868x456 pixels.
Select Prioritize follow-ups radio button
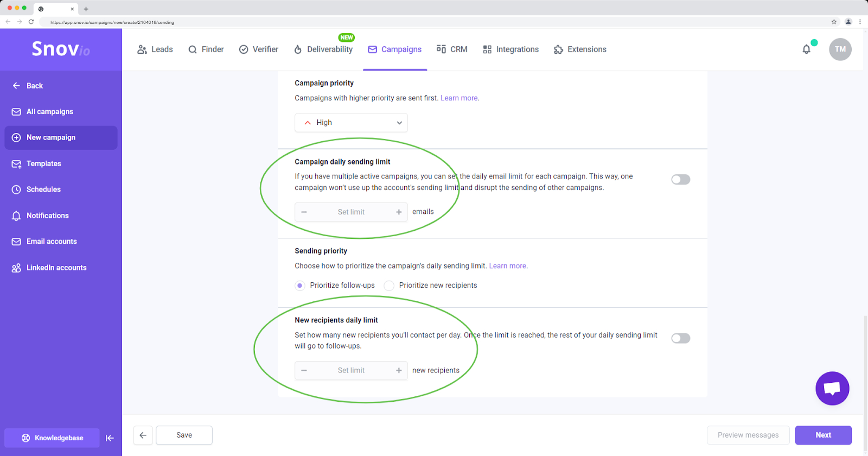tap(300, 286)
